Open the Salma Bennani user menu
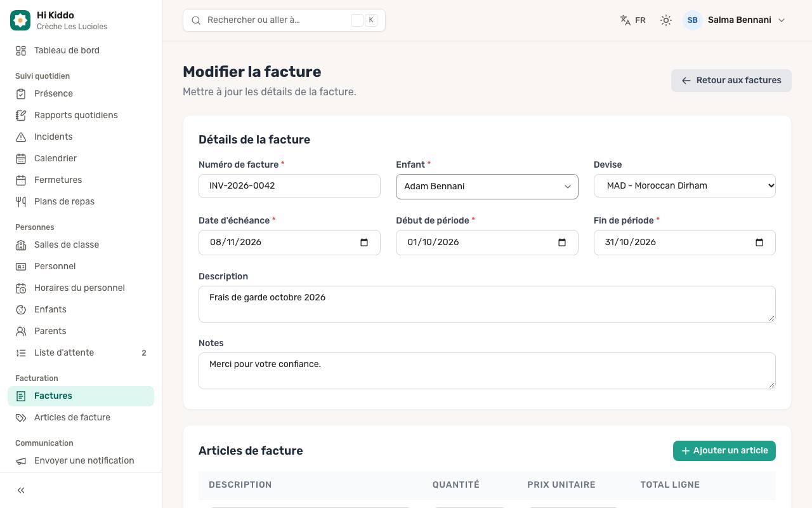This screenshot has width=812, height=508. pyautogui.click(x=735, y=20)
